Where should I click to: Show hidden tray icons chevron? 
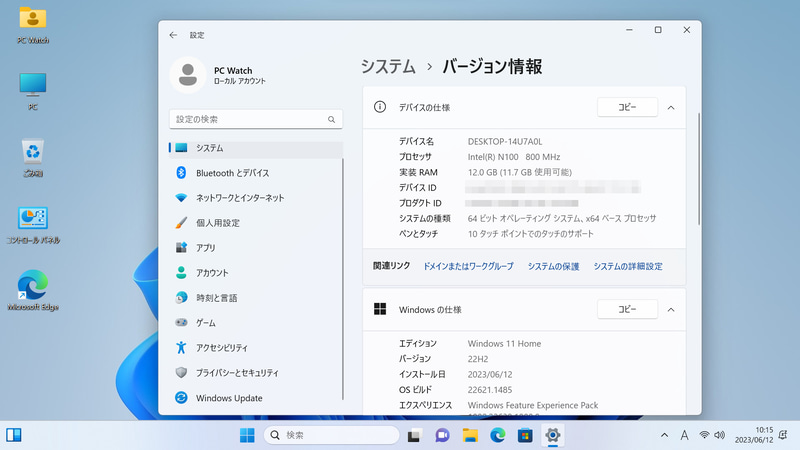pos(664,435)
